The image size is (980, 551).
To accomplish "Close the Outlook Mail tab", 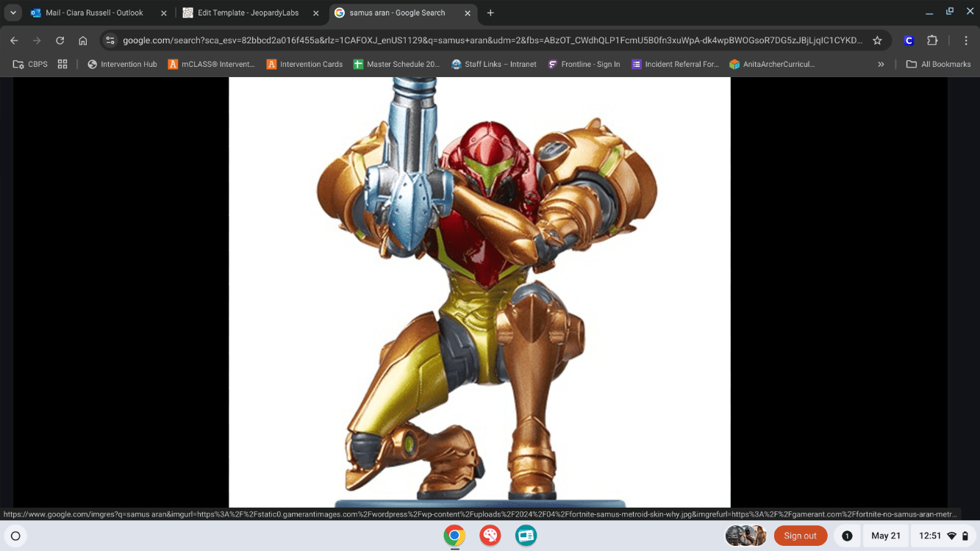I will pos(164,12).
